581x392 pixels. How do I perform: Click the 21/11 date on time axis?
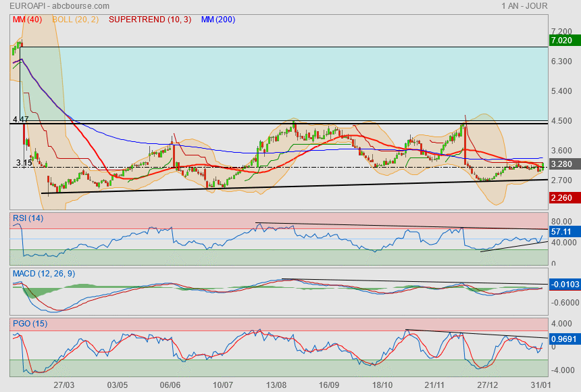pyautogui.click(x=434, y=385)
